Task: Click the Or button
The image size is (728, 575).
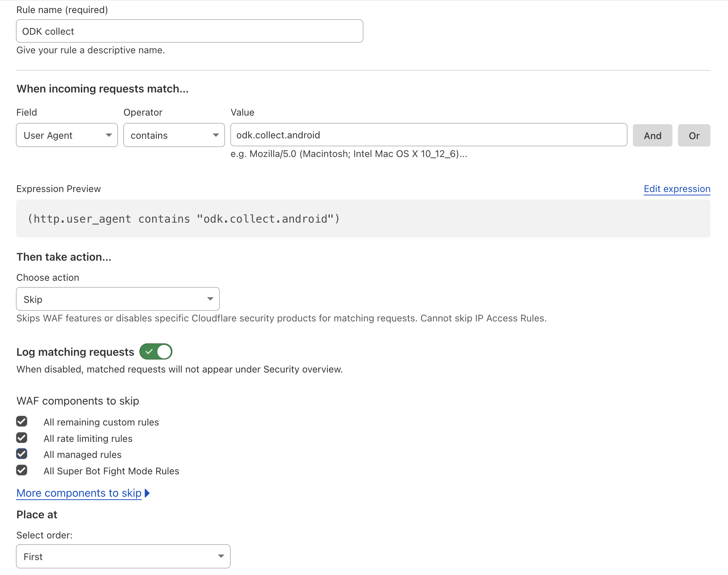Action: coord(694,135)
